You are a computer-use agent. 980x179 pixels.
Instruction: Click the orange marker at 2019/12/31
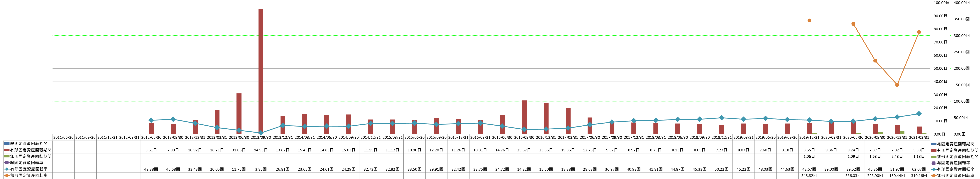[x=810, y=21]
